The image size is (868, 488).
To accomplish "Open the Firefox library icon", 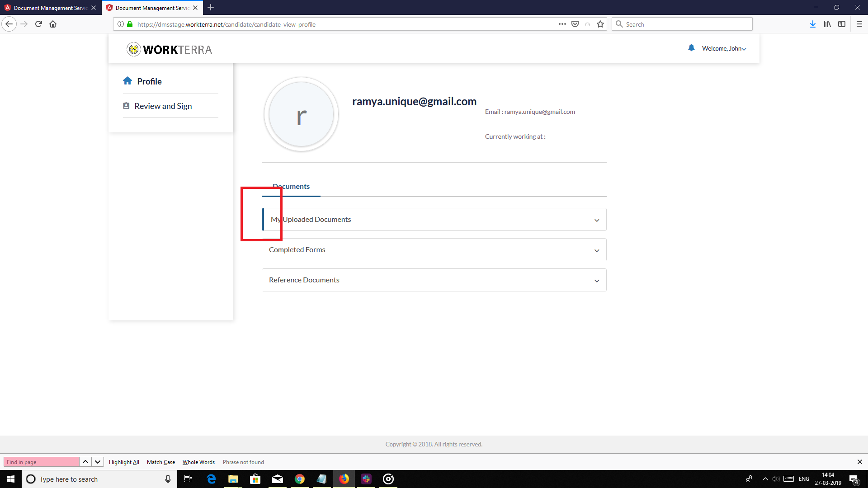I will 827,24.
